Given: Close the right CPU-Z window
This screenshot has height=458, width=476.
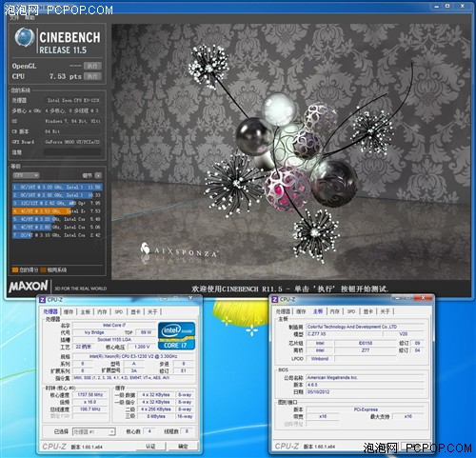Looking at the screenshot, I should click(x=424, y=298).
